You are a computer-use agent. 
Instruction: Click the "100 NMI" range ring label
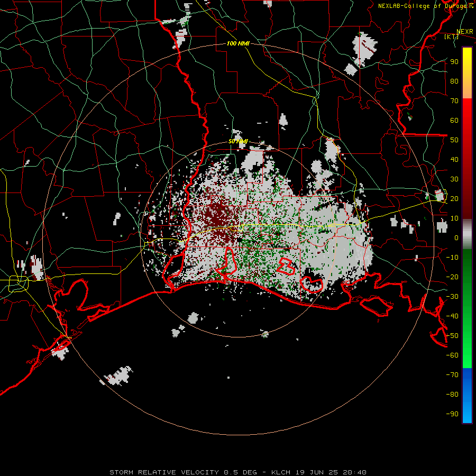[238, 43]
